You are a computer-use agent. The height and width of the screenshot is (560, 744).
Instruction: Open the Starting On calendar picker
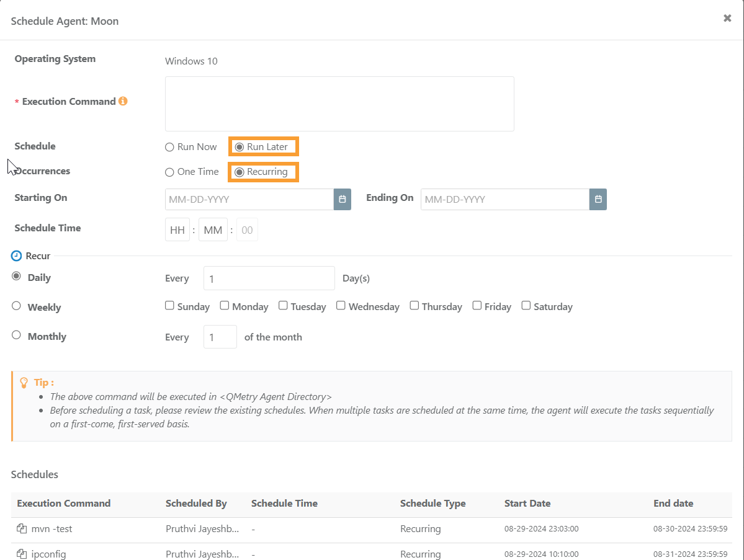pos(342,199)
